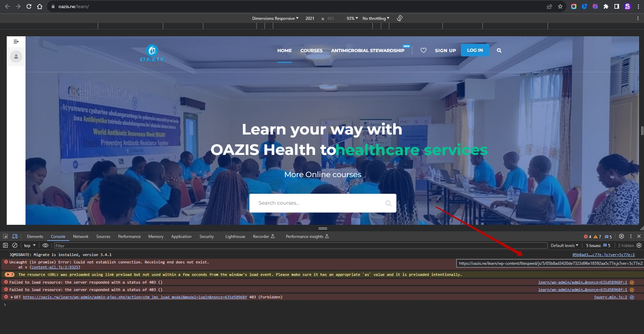The width and height of the screenshot is (644, 334).
Task: Click the live expression eye icon
Action: pos(45,245)
